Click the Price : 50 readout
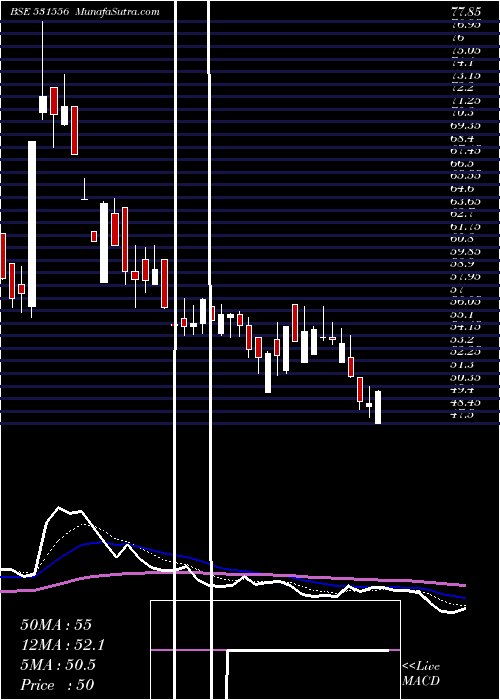Image resolution: width=500 pixels, height=700 pixels. pyautogui.click(x=57, y=685)
